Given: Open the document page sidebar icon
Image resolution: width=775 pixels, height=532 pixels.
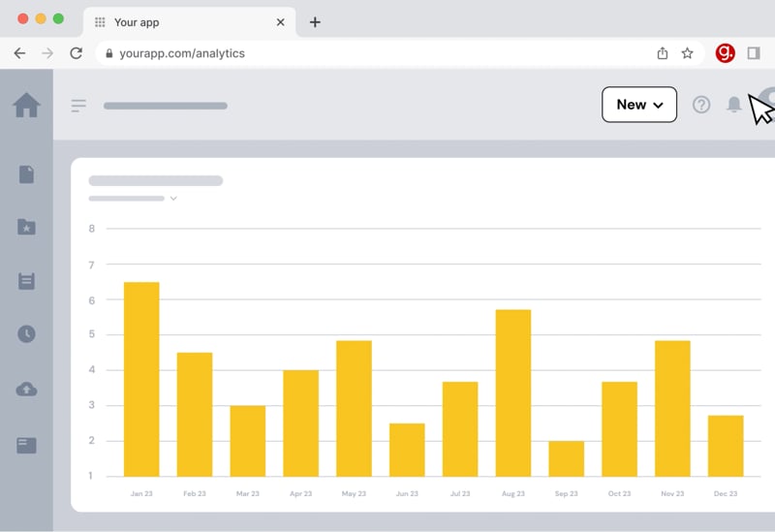Looking at the screenshot, I should point(26,174).
